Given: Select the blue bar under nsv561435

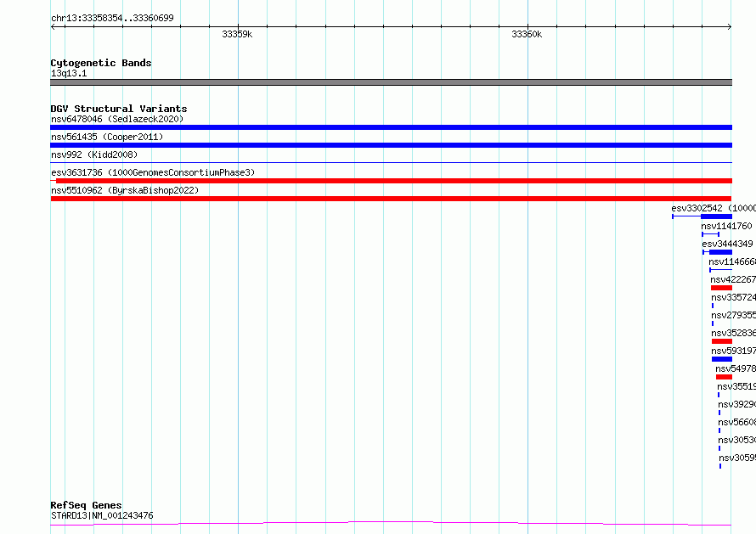Looking at the screenshot, I should tap(391, 145).
